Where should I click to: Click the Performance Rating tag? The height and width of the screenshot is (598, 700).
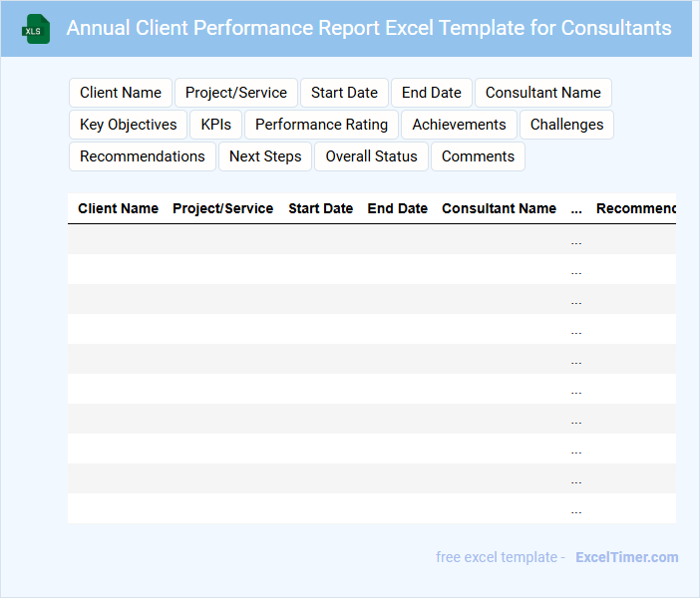pyautogui.click(x=322, y=125)
